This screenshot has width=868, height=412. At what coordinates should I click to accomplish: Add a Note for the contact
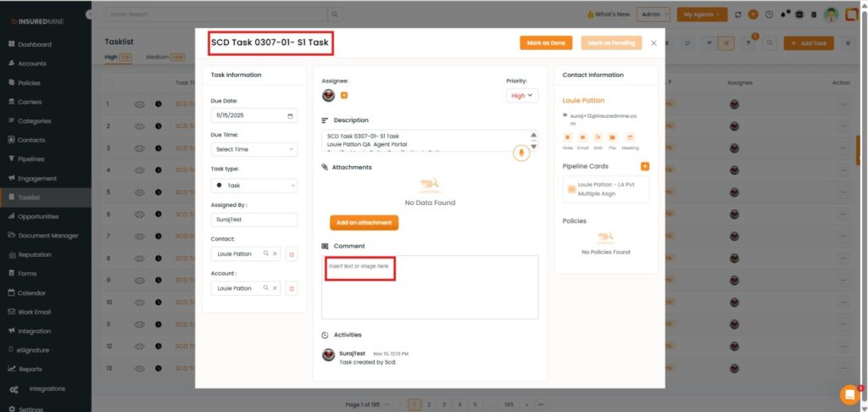tap(568, 137)
